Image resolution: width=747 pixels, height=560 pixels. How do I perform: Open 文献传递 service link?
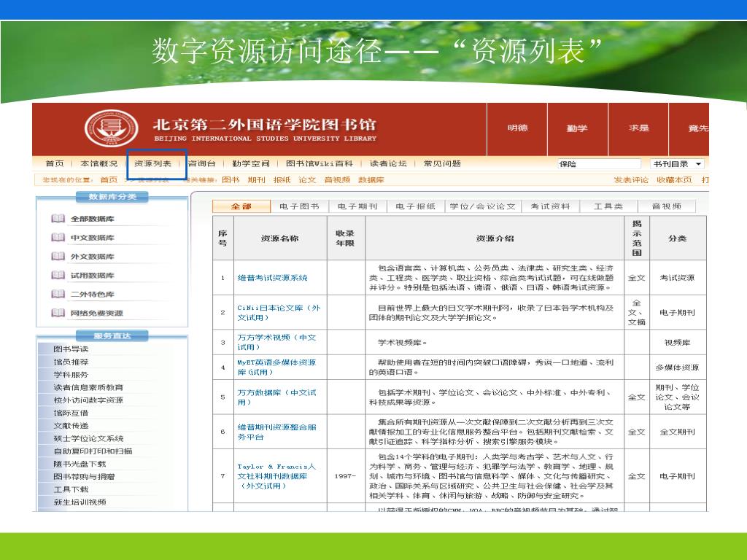71,425
